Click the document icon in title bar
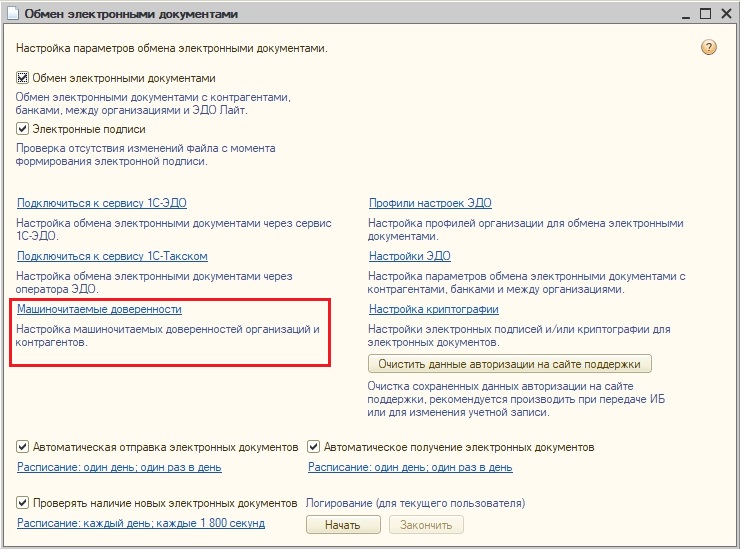 (x=13, y=13)
